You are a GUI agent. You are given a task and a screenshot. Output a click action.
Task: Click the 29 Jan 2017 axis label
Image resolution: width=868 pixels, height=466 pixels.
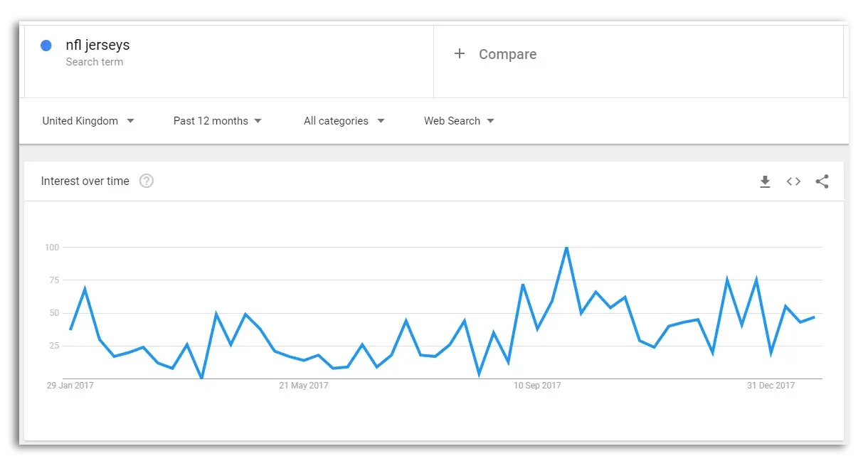click(x=70, y=386)
